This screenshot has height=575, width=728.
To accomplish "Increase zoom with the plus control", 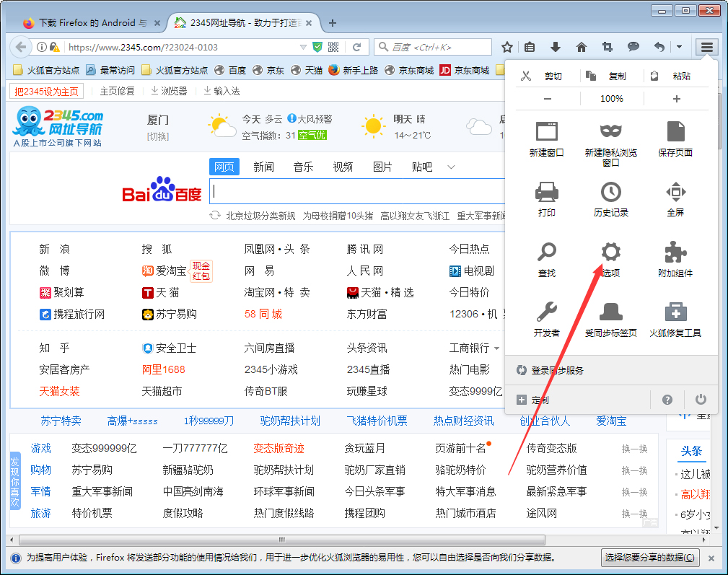I will point(675,98).
